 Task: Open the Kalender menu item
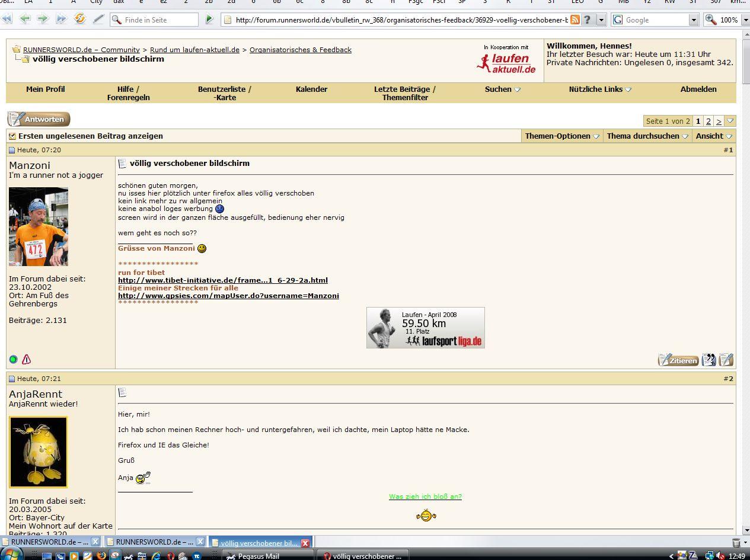pyautogui.click(x=311, y=89)
